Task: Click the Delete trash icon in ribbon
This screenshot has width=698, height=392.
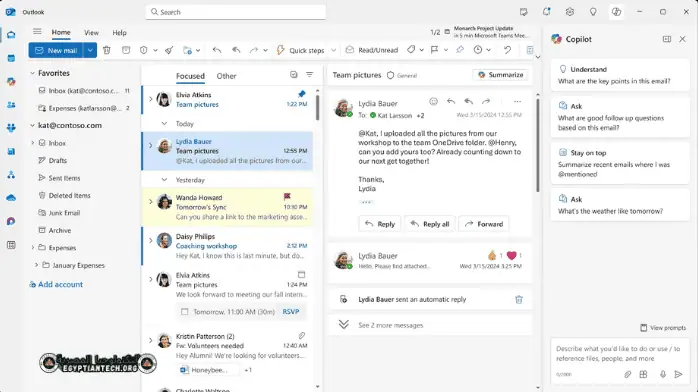Action: [106, 50]
